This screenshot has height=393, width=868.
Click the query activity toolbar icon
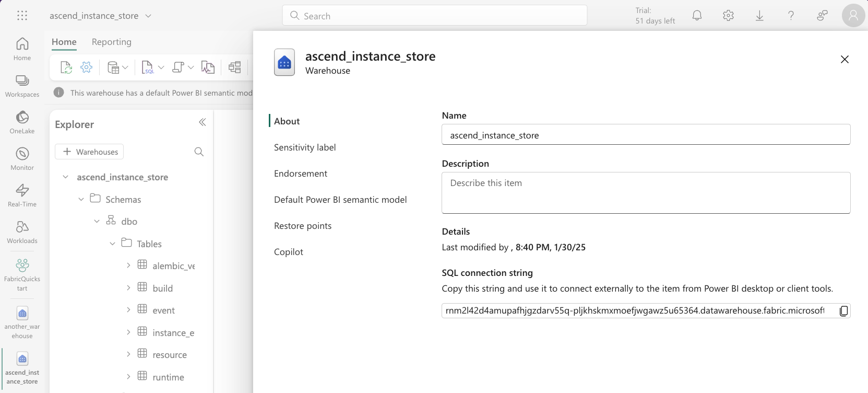click(208, 67)
